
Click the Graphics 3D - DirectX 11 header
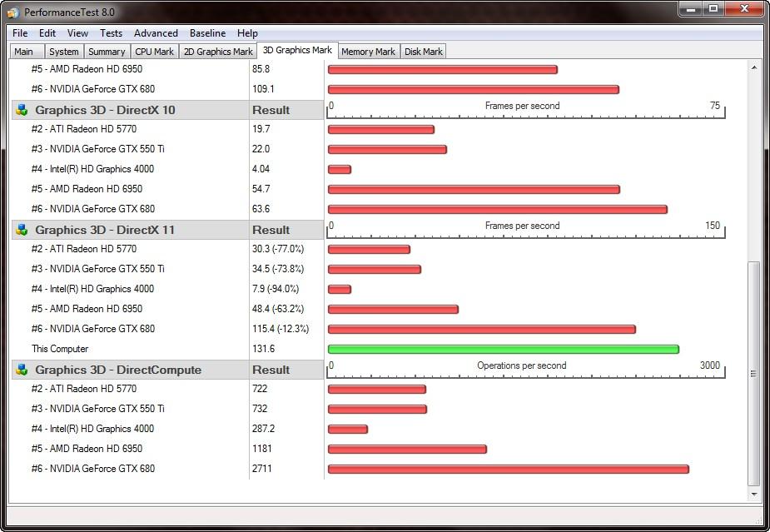click(x=105, y=230)
